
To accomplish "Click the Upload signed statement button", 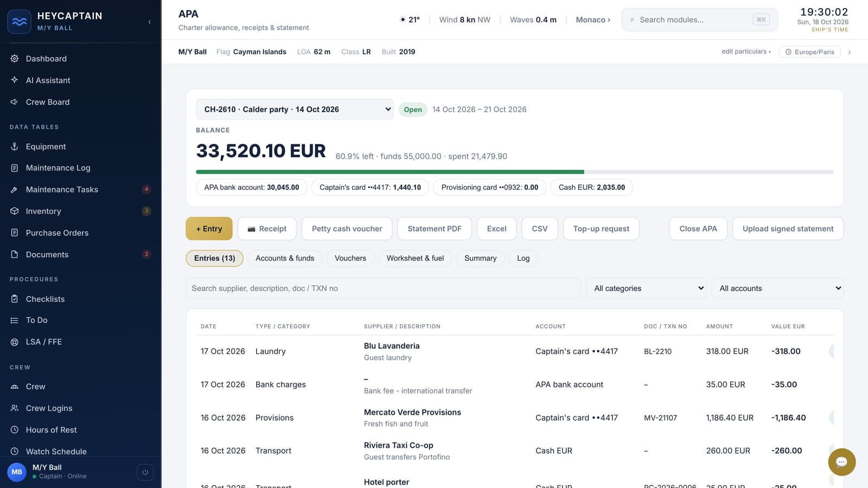I will pyautogui.click(x=788, y=229).
